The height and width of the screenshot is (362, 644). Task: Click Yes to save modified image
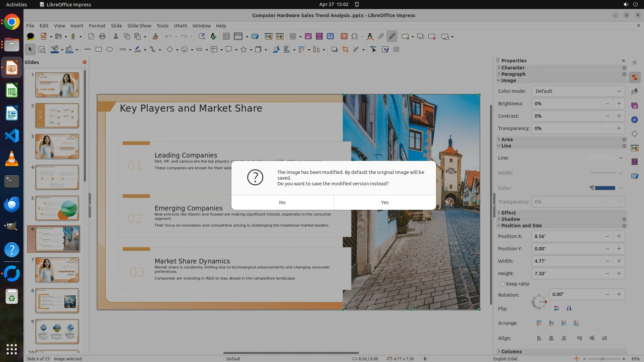(x=385, y=202)
